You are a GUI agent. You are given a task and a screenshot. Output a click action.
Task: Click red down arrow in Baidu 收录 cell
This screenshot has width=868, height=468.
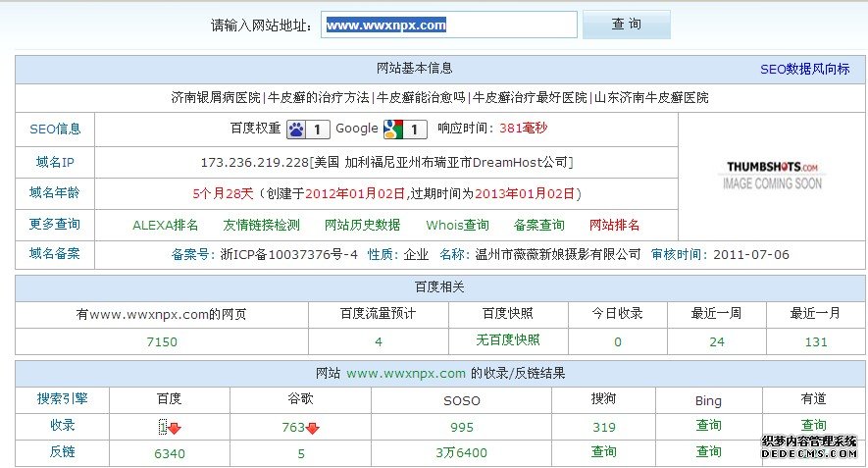[175, 428]
